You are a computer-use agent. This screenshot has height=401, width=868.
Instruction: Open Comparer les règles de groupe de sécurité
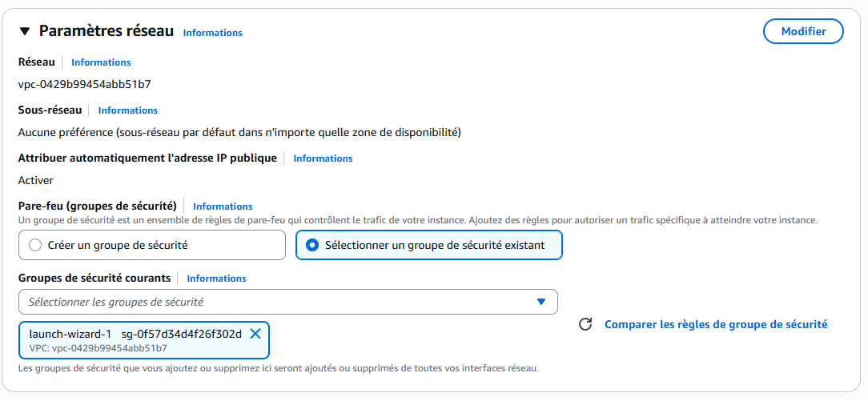tap(716, 324)
